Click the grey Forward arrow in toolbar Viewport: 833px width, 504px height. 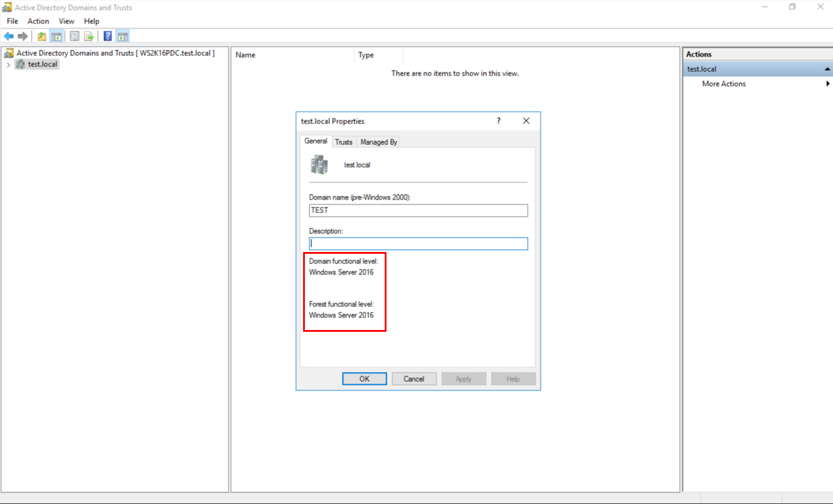point(22,37)
